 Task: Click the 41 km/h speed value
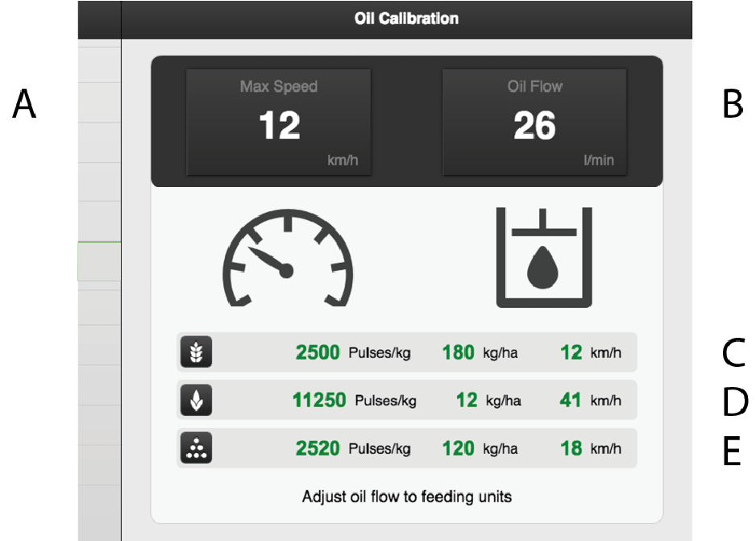(x=571, y=400)
